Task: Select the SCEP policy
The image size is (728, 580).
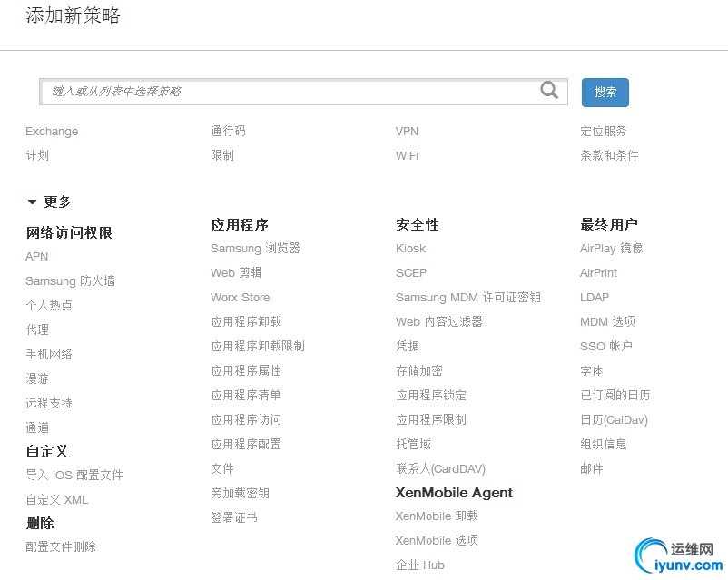Action: (x=411, y=273)
